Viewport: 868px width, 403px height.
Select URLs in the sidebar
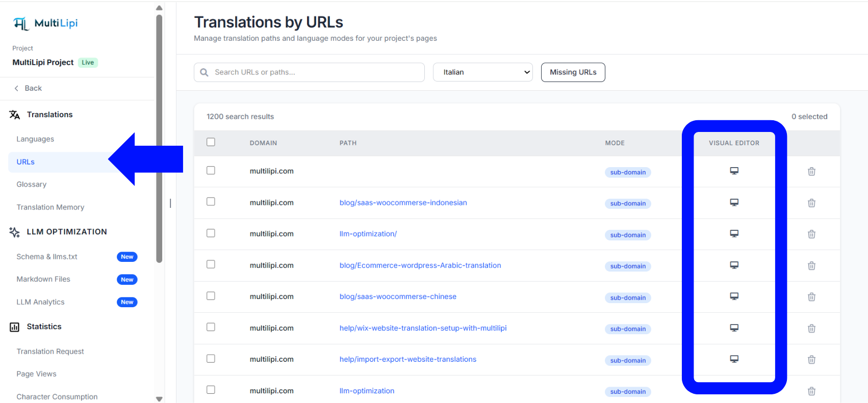point(25,162)
